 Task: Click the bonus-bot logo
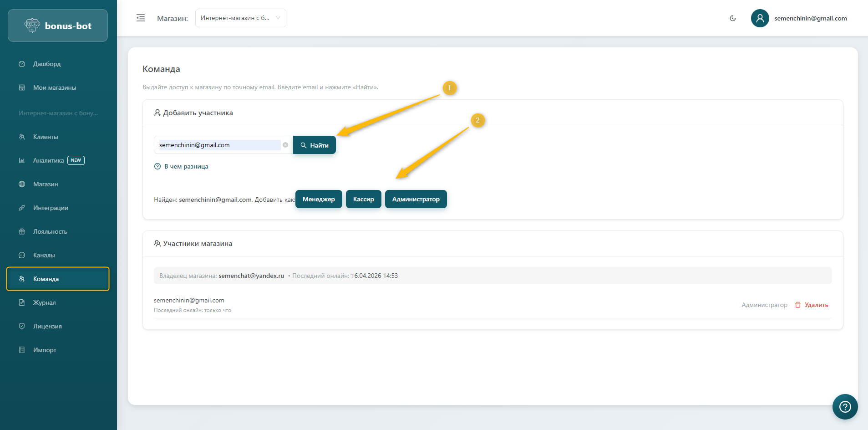click(58, 26)
